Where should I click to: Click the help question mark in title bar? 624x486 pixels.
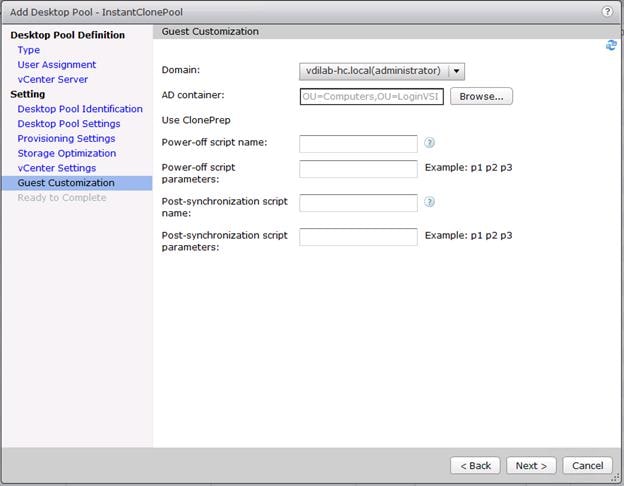[607, 12]
